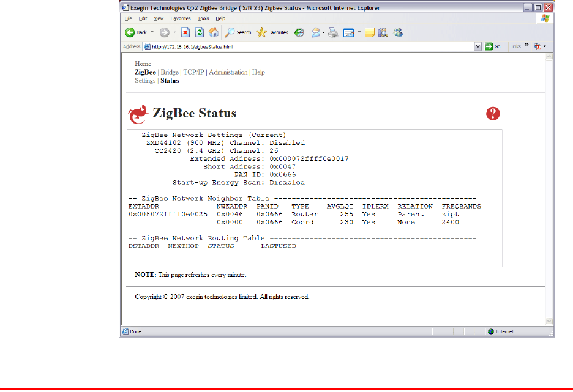Screen dimensions: 573x392
Task: Open the History clock icon
Action: click(x=299, y=32)
